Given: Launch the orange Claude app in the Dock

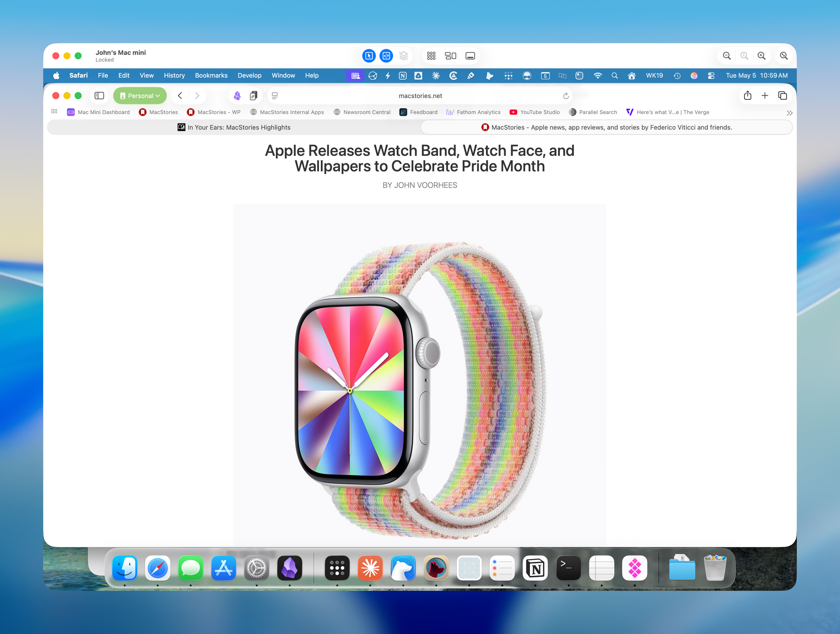Looking at the screenshot, I should click(370, 568).
